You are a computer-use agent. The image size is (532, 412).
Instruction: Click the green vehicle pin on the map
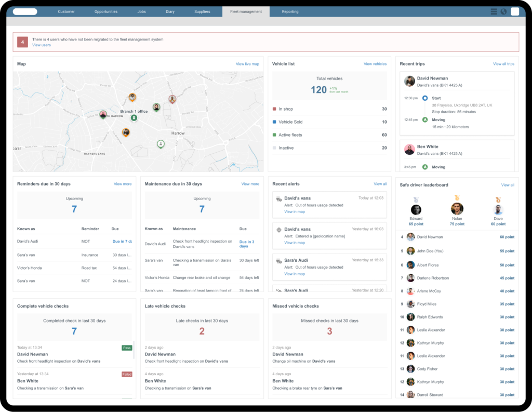(x=161, y=143)
